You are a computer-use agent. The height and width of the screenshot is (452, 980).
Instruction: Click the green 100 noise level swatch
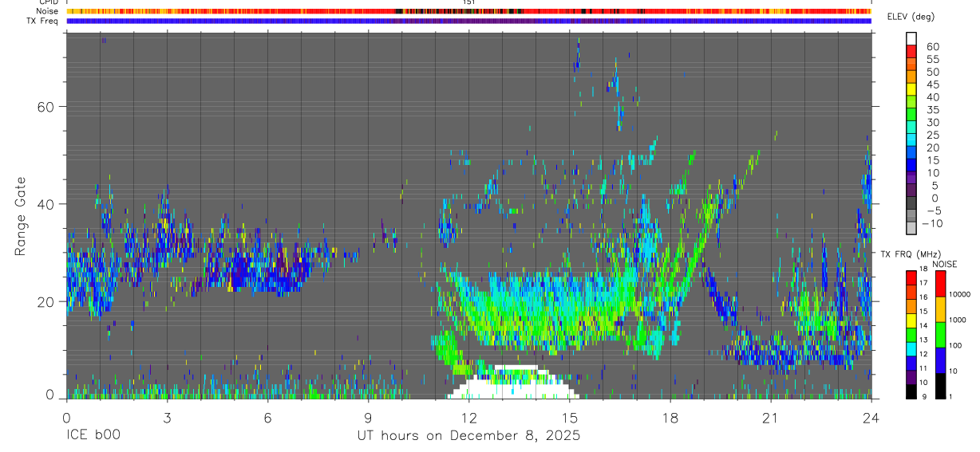(940, 335)
